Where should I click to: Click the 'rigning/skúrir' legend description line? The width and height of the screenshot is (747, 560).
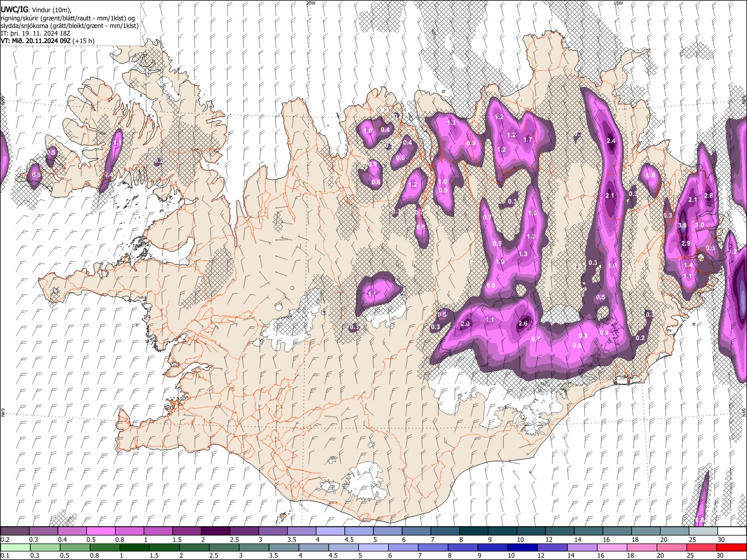click(68, 17)
